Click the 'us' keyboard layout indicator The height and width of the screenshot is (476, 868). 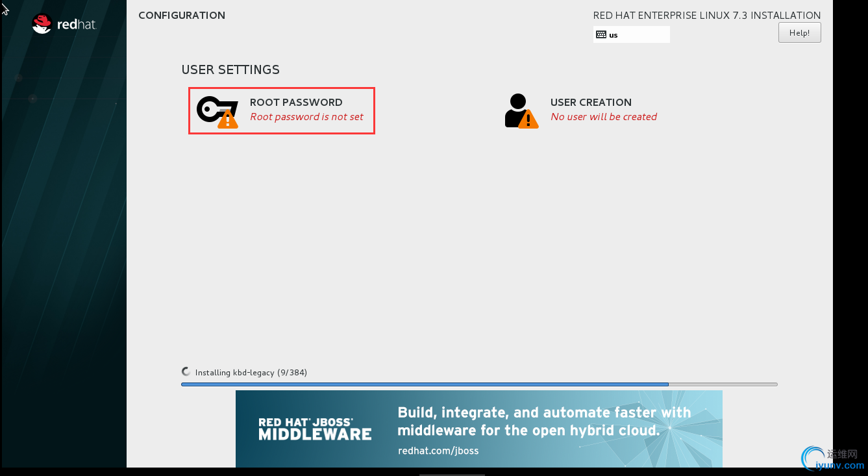coord(631,34)
